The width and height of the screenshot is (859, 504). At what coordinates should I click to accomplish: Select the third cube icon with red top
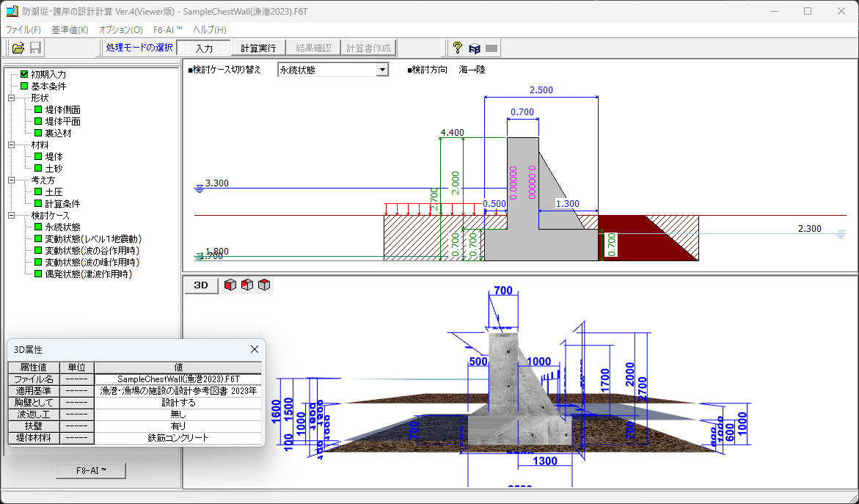(x=264, y=285)
